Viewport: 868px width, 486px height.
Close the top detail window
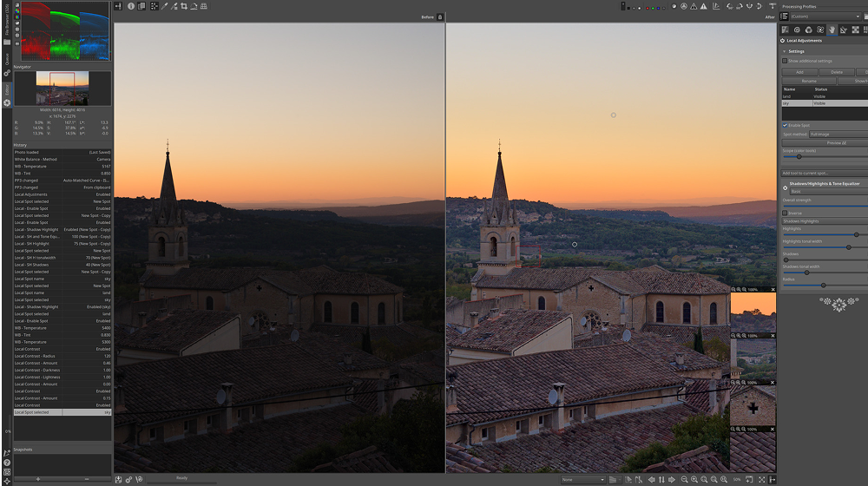tap(773, 290)
